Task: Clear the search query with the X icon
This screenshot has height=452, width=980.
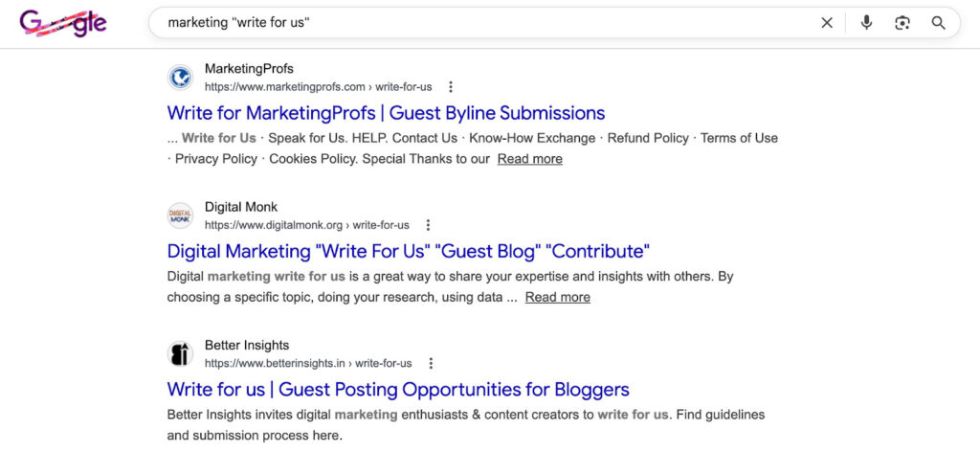Action: [x=827, y=23]
